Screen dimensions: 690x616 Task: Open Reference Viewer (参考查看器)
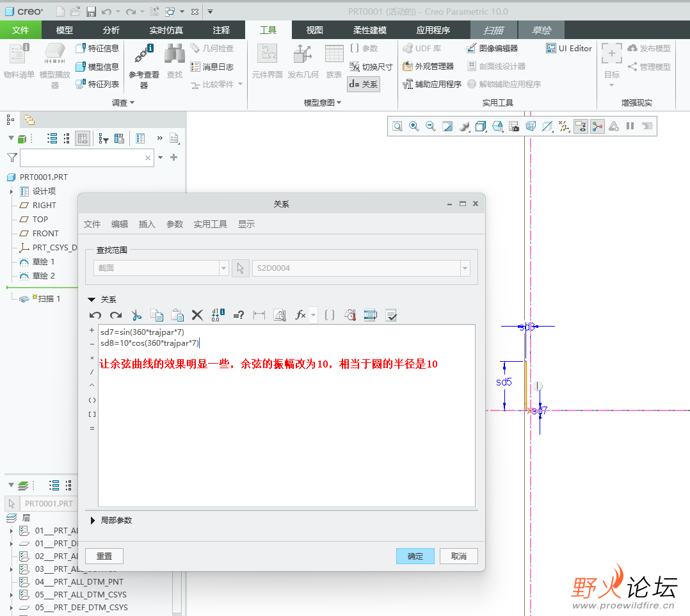(x=144, y=66)
